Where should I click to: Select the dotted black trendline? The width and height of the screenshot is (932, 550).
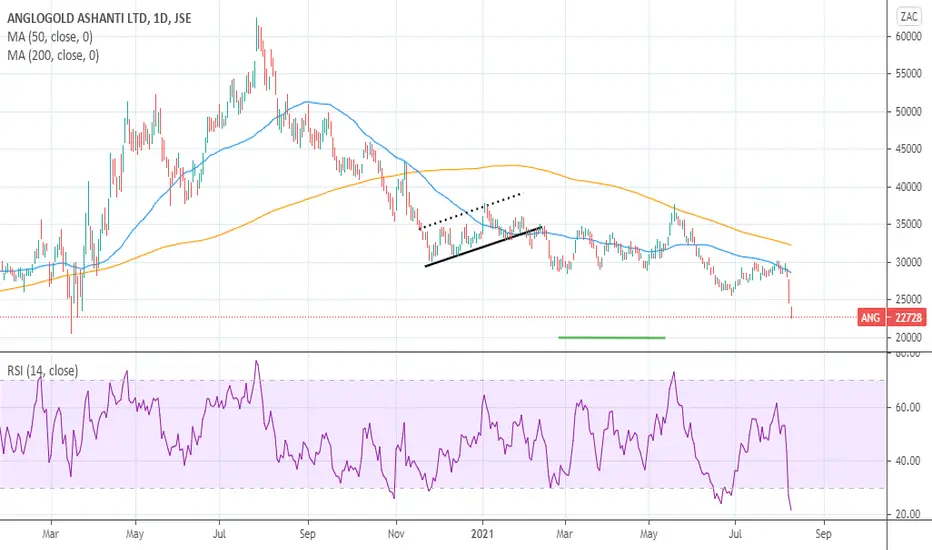click(x=471, y=211)
